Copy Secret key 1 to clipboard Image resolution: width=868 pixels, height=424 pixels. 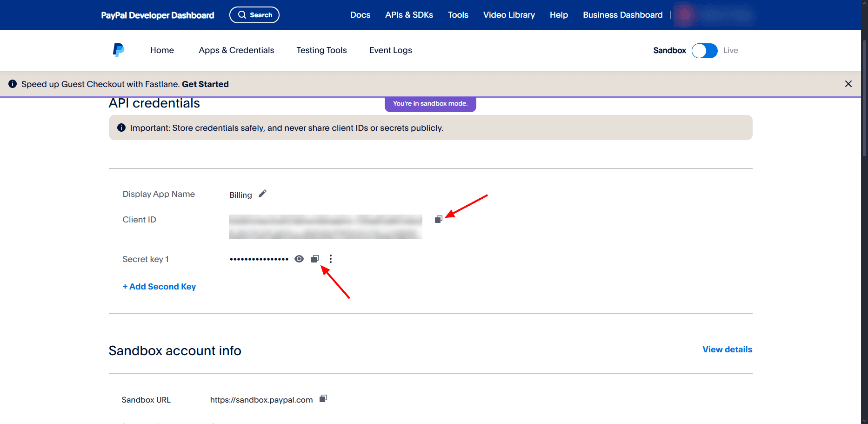pyautogui.click(x=314, y=258)
